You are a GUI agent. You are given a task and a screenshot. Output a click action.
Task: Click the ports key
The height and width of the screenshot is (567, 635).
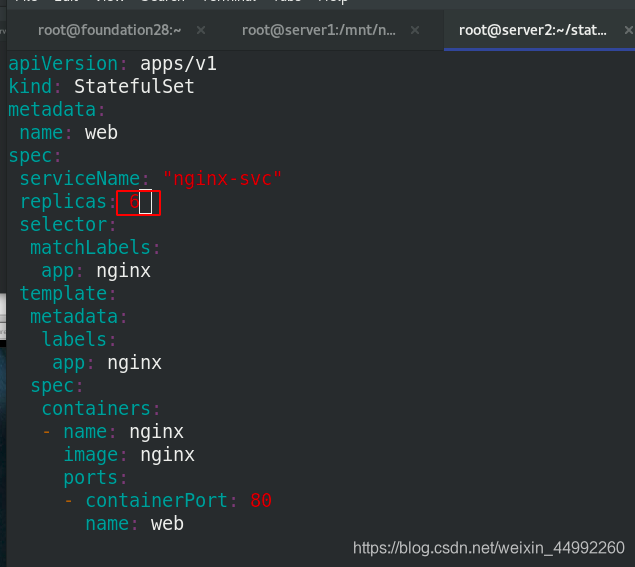(x=90, y=478)
